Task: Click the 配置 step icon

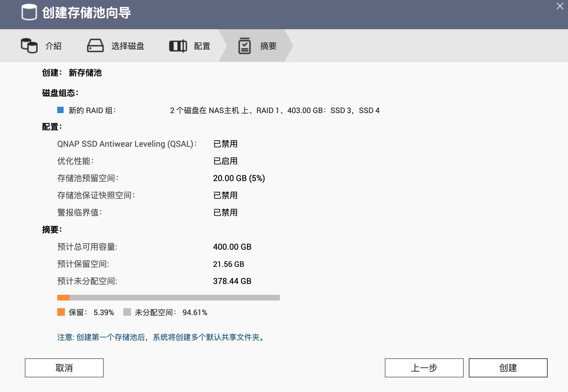Action: click(178, 45)
